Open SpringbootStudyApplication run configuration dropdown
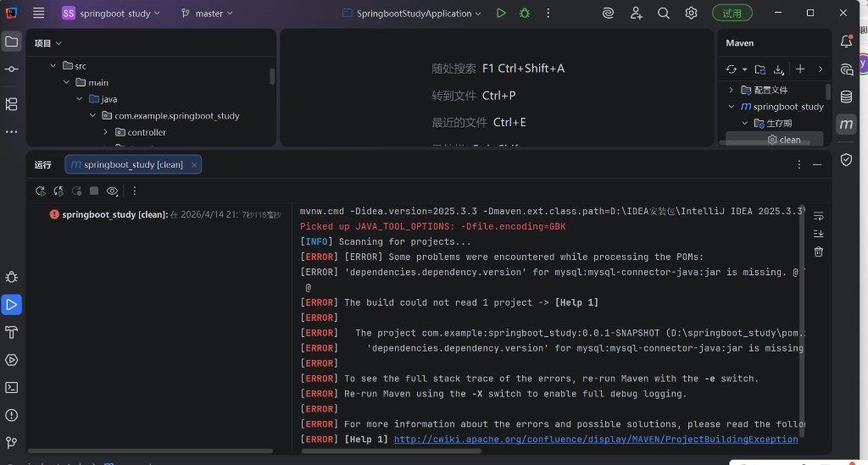This screenshot has width=868, height=465. pyautogui.click(x=411, y=14)
